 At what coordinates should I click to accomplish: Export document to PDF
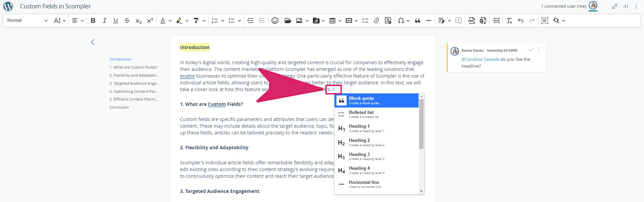tap(471, 21)
